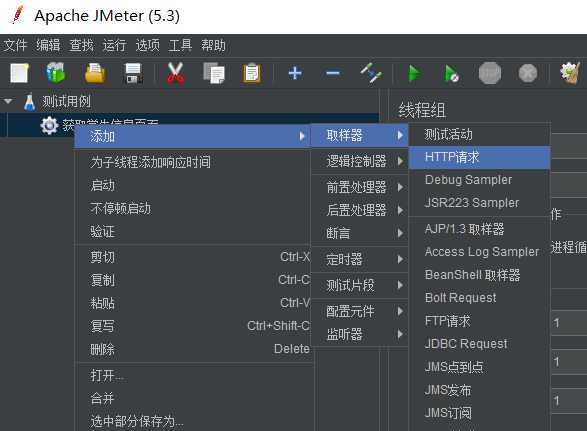The width and height of the screenshot is (587, 431).
Task: Open the 编辑 menu
Action: tap(48, 46)
